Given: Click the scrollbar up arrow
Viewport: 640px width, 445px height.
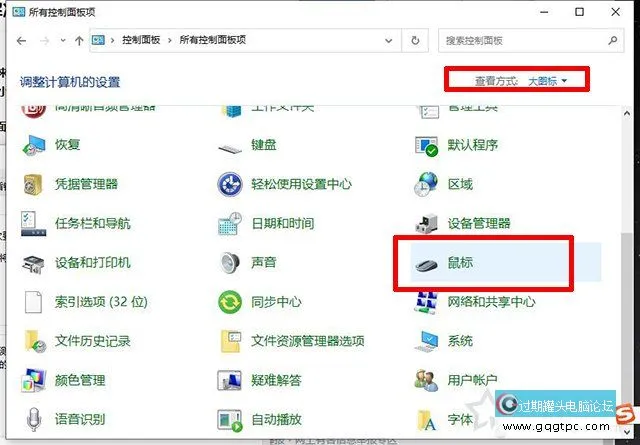Looking at the screenshot, I should 627,113.
